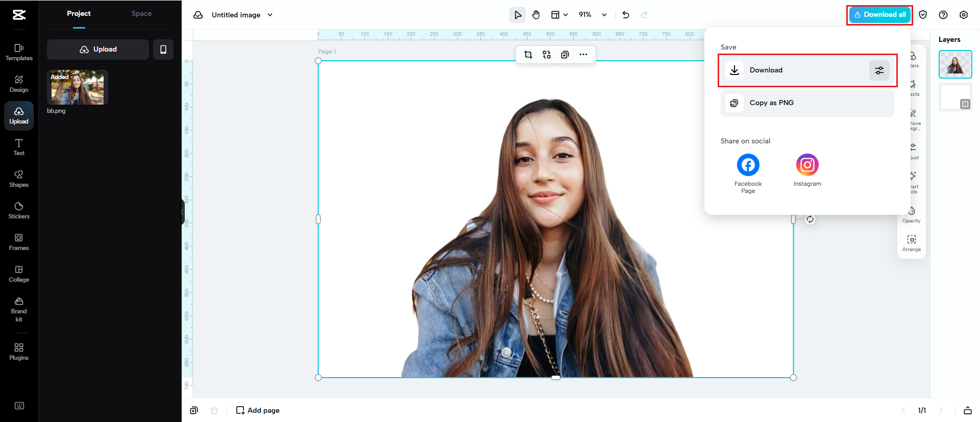This screenshot has height=422, width=980.
Task: Share to Instagram
Action: (807, 165)
